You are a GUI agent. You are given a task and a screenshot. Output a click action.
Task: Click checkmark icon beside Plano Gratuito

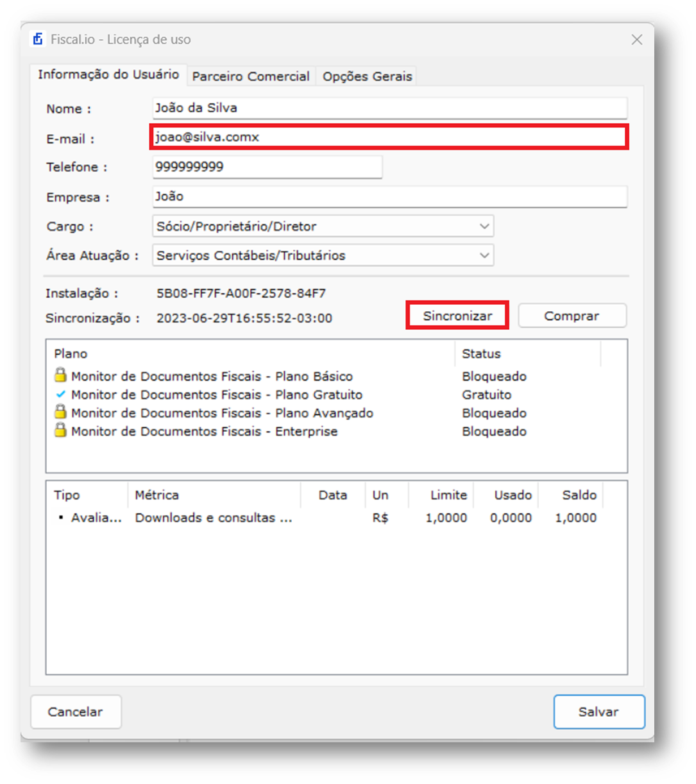[61, 394]
